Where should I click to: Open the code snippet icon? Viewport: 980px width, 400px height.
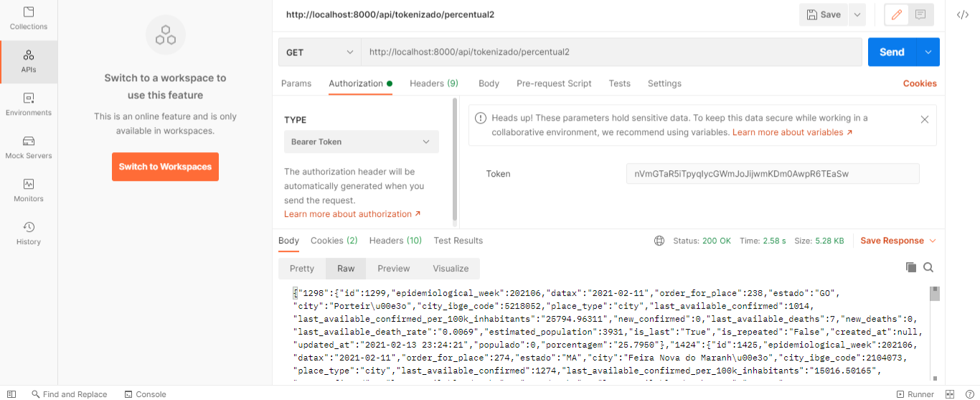click(x=962, y=14)
